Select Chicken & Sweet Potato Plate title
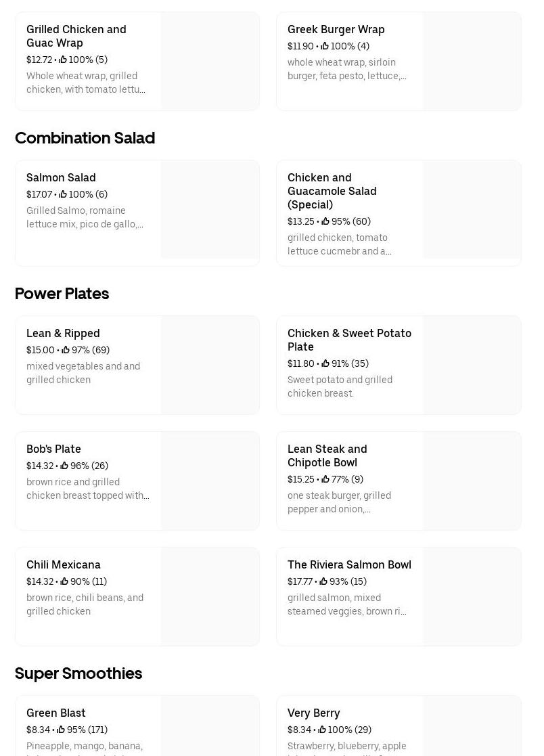The image size is (544, 756). [x=349, y=340]
